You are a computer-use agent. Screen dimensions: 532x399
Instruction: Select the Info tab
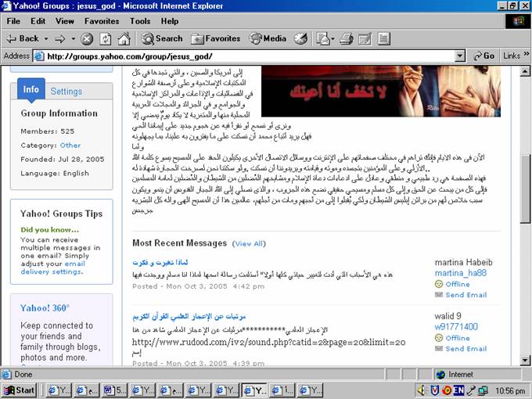[x=31, y=89]
